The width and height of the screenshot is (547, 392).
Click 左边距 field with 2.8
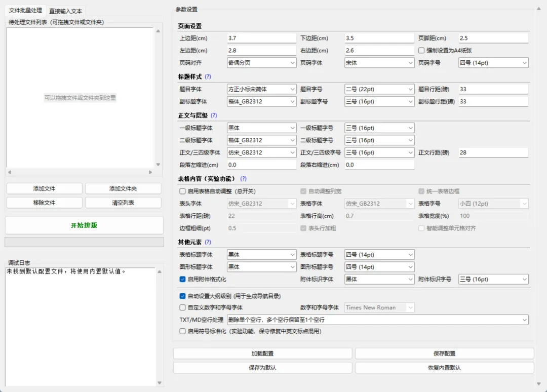[x=262, y=50]
